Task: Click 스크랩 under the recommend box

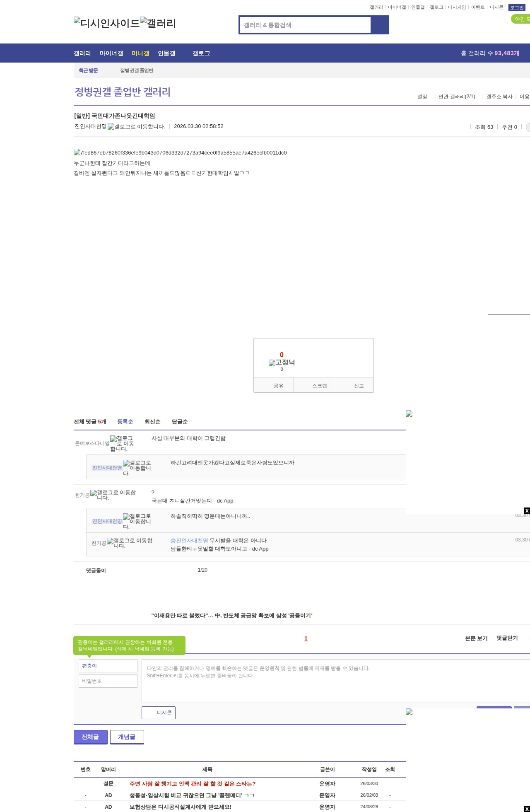Action: (x=314, y=386)
